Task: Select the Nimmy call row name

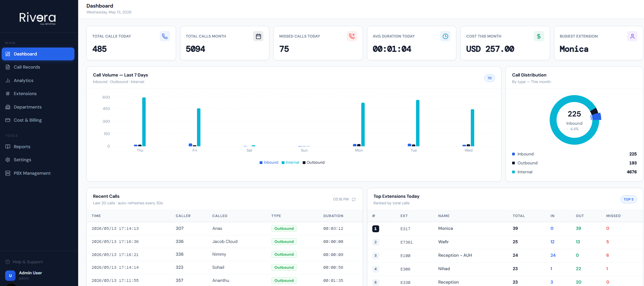Action: tap(219, 254)
